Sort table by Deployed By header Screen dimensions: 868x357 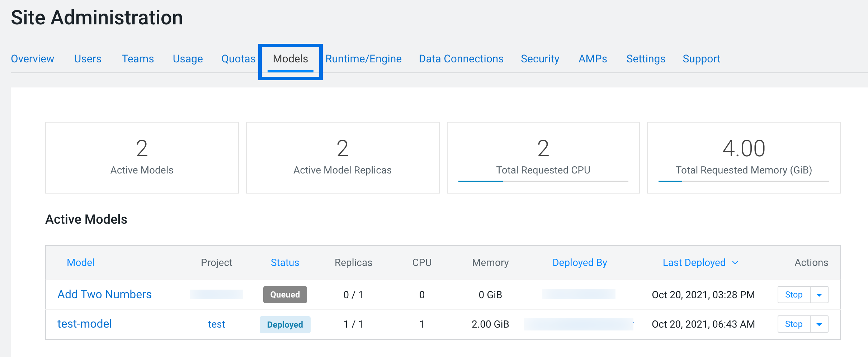[579, 263]
